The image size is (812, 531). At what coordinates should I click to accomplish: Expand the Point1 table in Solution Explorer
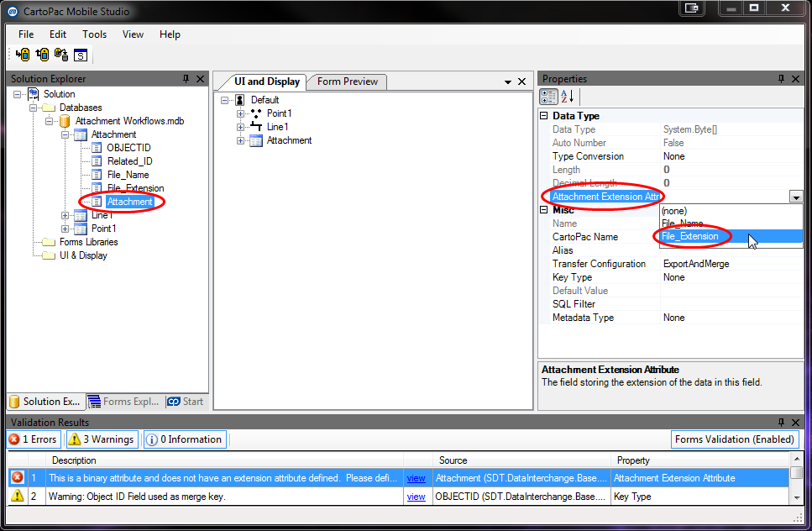click(x=65, y=229)
